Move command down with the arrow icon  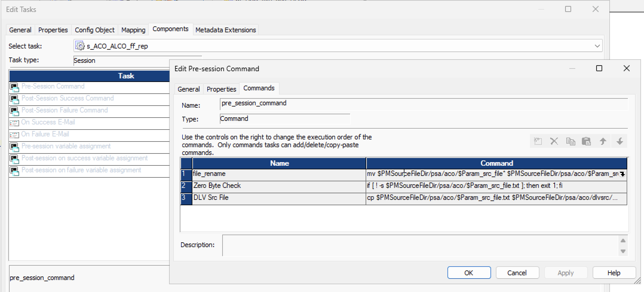tap(620, 141)
